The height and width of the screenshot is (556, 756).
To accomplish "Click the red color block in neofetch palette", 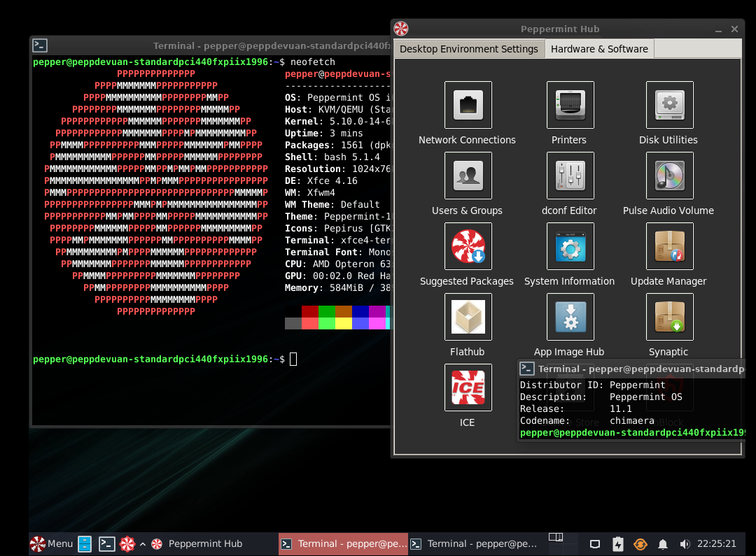I will [x=309, y=311].
